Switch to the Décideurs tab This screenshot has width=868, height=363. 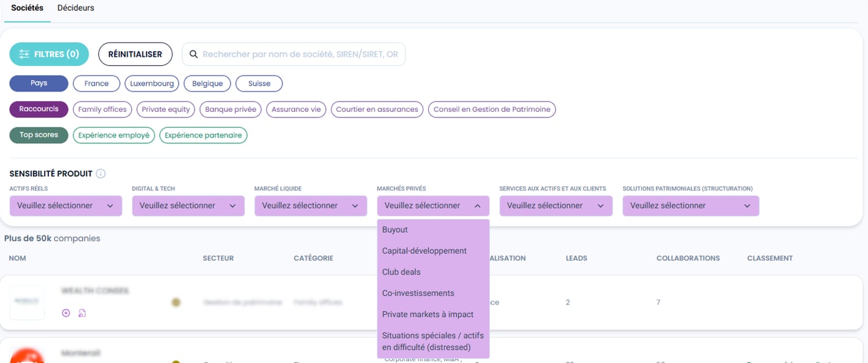(x=76, y=8)
